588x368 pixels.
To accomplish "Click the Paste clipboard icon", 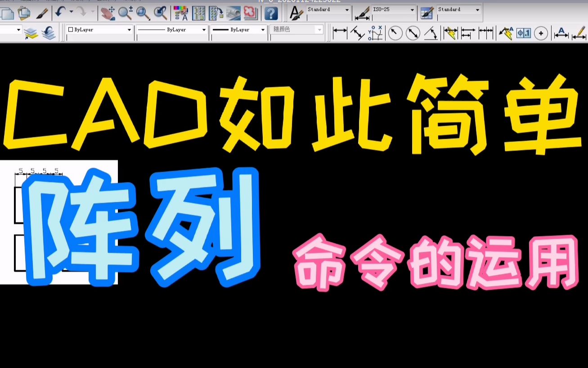I will click(23, 13).
